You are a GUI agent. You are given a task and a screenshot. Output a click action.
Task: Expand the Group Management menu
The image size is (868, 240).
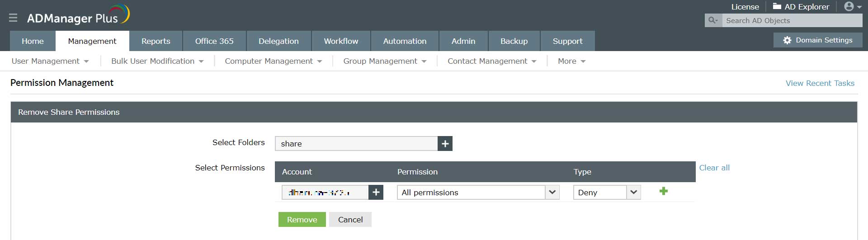pyautogui.click(x=384, y=61)
